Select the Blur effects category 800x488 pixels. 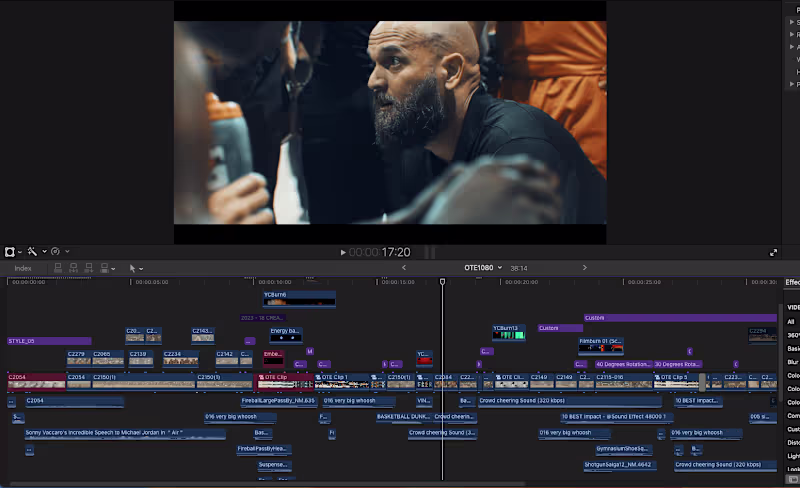[x=793, y=362]
